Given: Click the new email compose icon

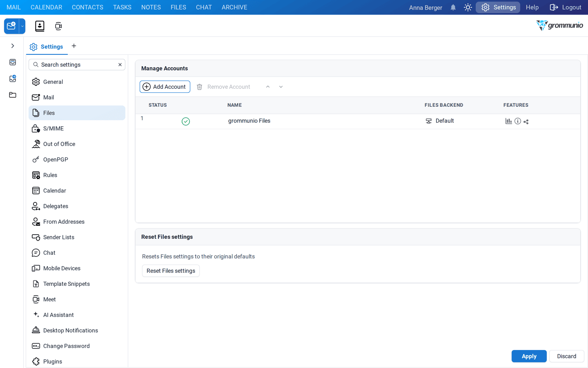Looking at the screenshot, I should [11, 26].
